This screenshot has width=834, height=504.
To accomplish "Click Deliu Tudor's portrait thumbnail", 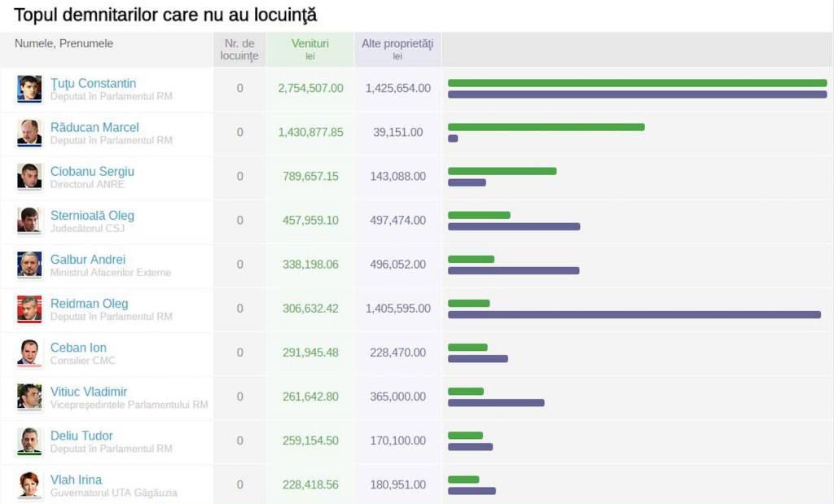I will click(29, 441).
